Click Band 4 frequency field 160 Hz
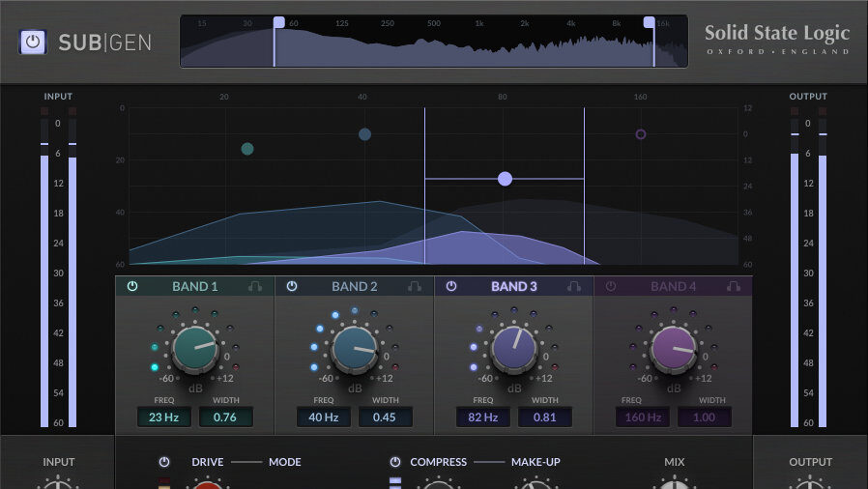Viewport: 868px width, 489px height. (642, 417)
